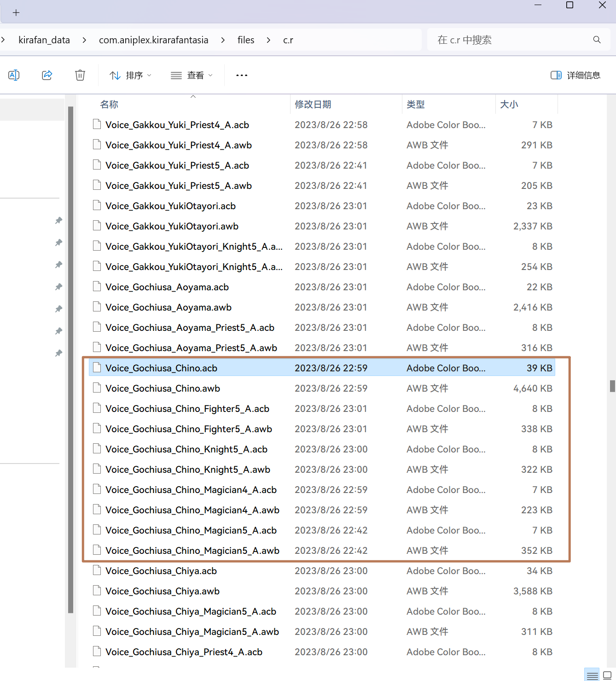Select Voice_Gochiusa_Chiya_Priest4_A.acb file
Viewport: 616px width, 681px height.
point(322,652)
